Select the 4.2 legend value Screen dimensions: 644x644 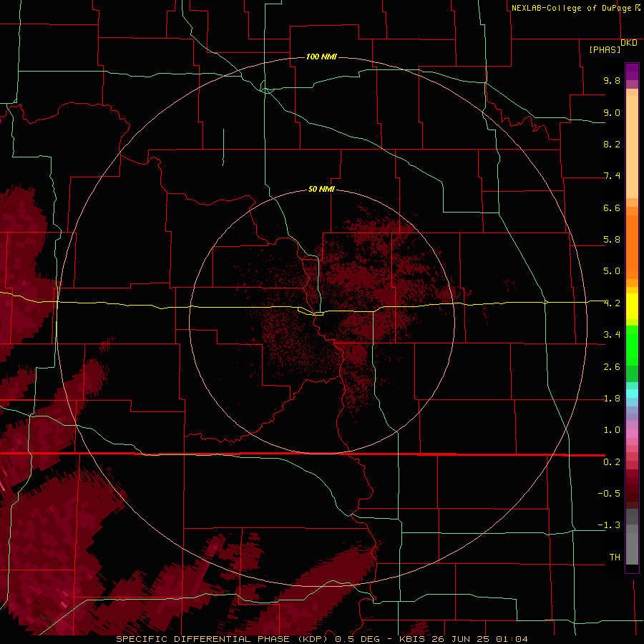point(612,303)
